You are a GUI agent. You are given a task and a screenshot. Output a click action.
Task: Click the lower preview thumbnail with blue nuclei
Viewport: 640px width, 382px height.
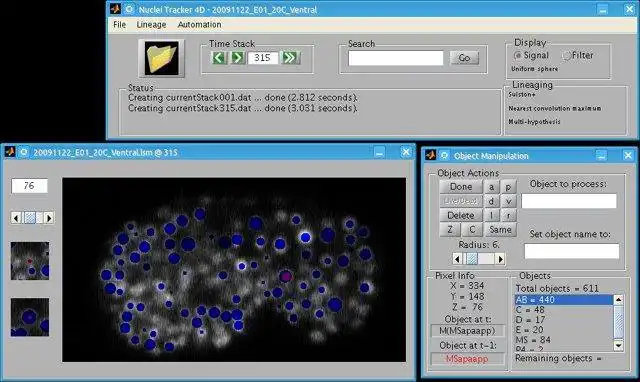(x=30, y=317)
